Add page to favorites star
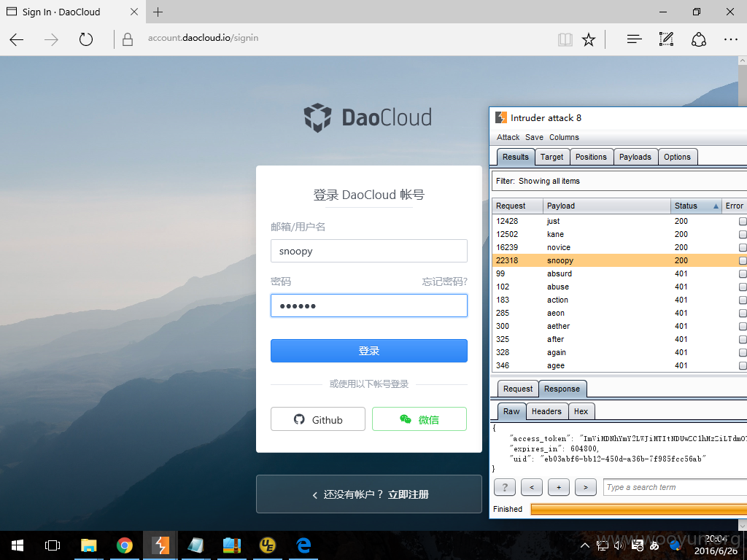Image resolution: width=747 pixels, height=560 pixels. (589, 39)
